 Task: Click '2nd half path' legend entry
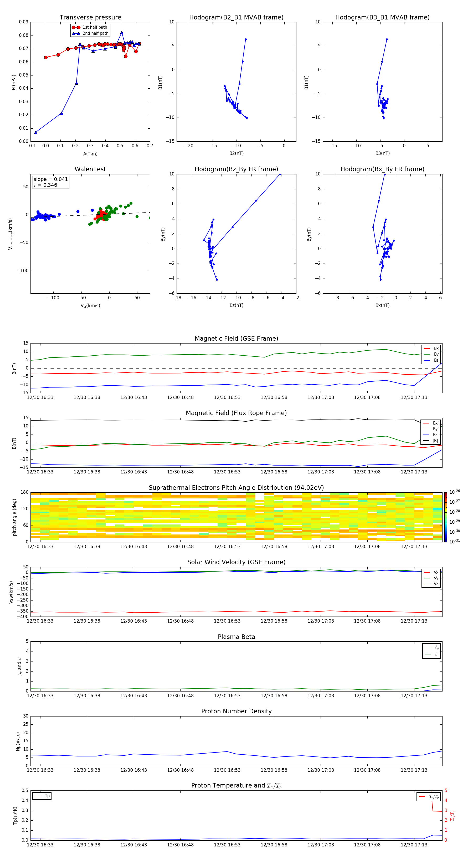pos(90,33)
